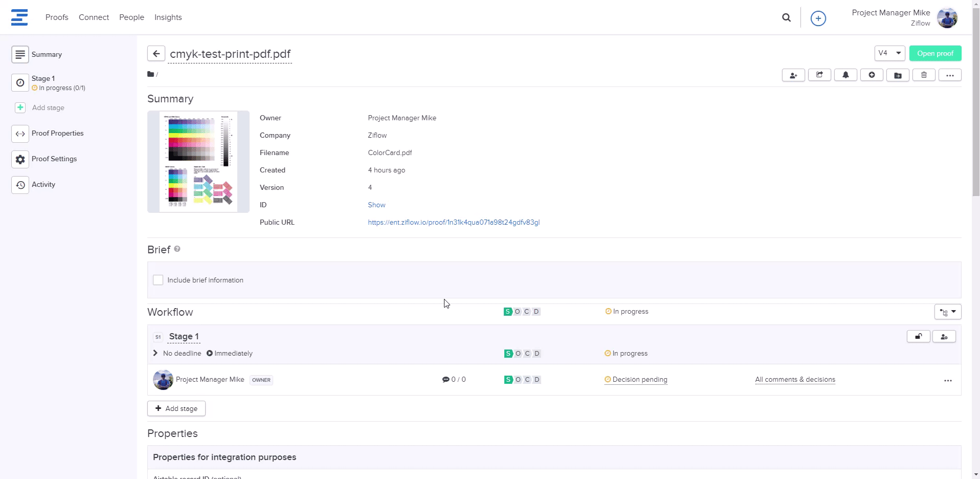Screen dimensions: 980x479
Task: Switch to Proof Settings in sidebar
Action: pos(54,159)
